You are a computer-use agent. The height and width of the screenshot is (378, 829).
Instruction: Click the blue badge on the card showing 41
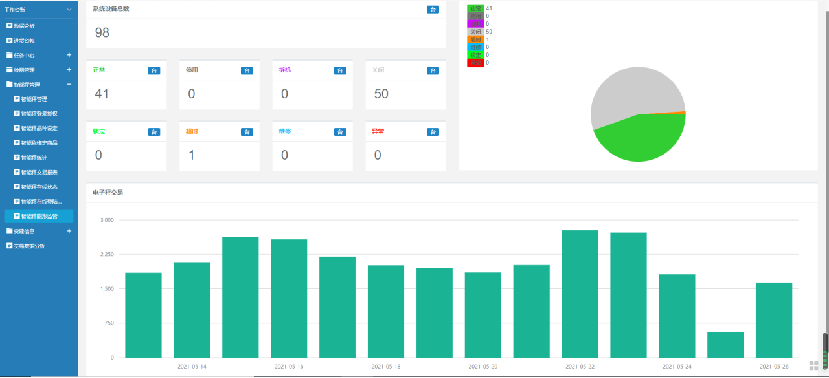154,70
